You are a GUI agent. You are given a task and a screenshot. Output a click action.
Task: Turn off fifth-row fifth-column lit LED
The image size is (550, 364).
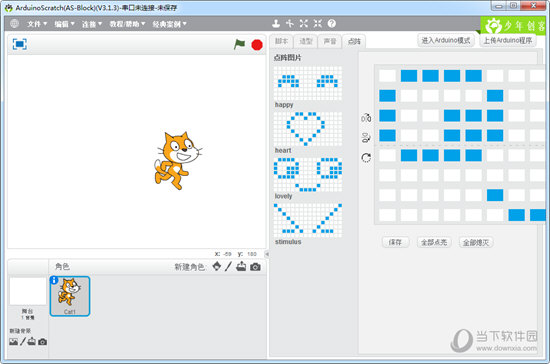tap(474, 155)
